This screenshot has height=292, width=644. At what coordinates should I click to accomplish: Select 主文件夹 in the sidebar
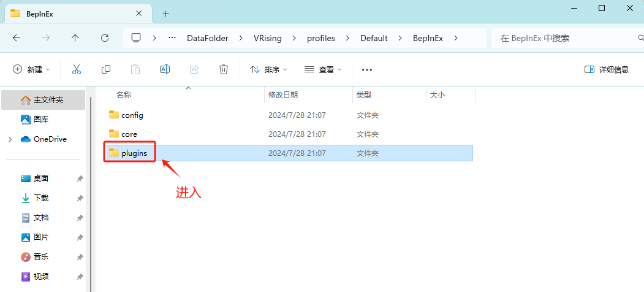(43, 100)
